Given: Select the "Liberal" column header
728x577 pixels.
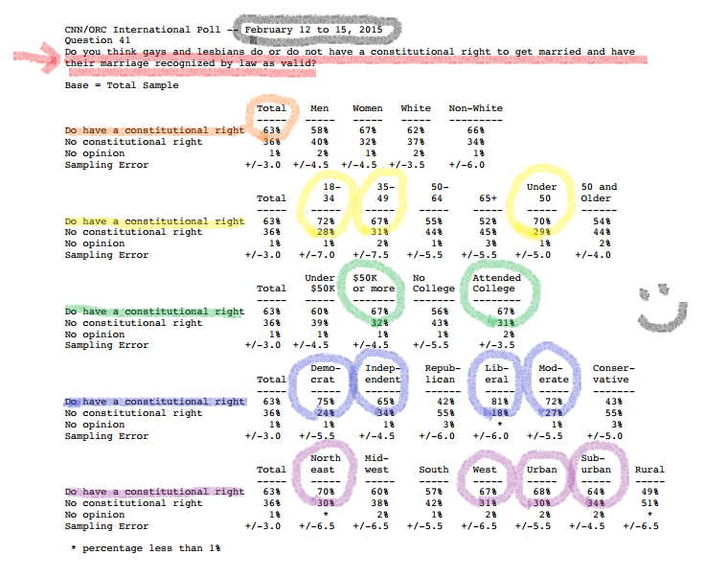Looking at the screenshot, I should pyautogui.click(x=496, y=374).
